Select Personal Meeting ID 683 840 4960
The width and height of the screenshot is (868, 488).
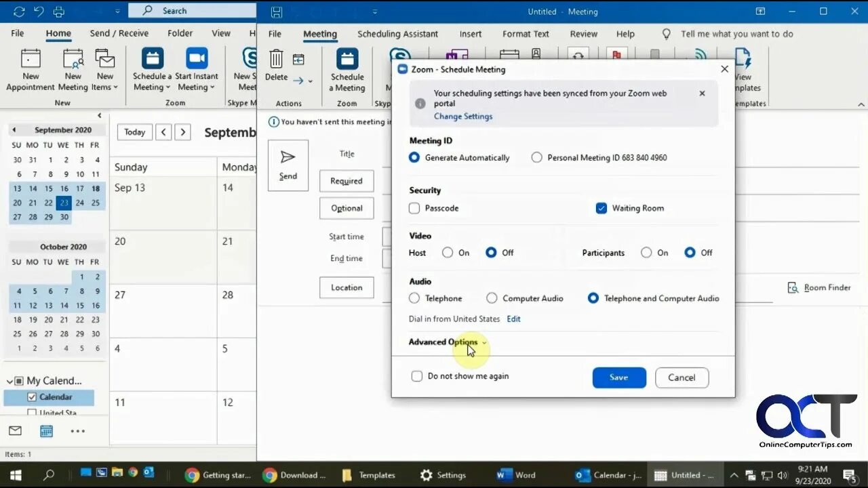click(x=537, y=157)
